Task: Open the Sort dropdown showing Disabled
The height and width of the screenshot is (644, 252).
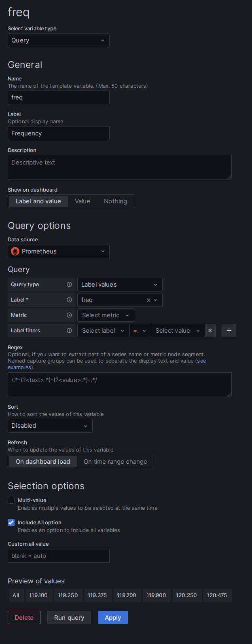Action: [x=50, y=426]
